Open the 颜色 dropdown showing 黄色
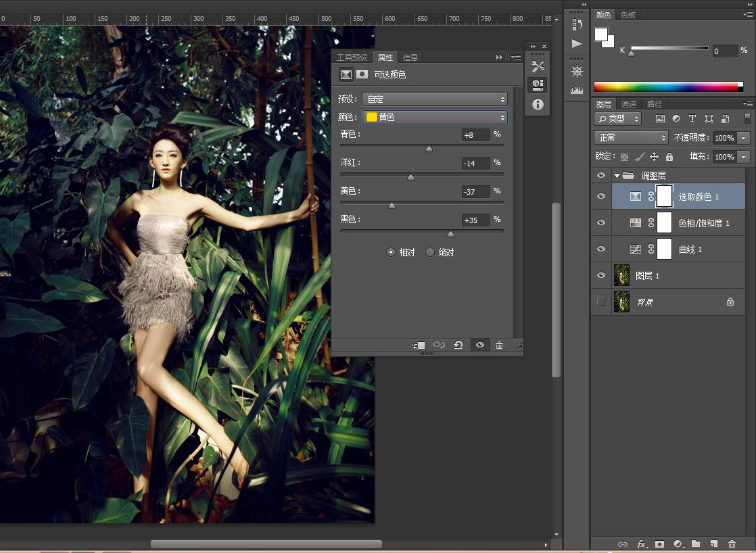 pos(435,118)
